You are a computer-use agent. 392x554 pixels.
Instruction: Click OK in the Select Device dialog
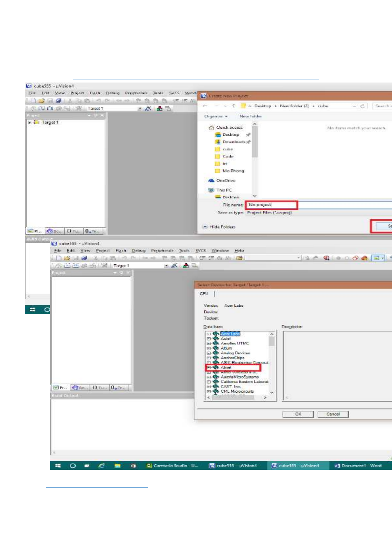(298, 414)
